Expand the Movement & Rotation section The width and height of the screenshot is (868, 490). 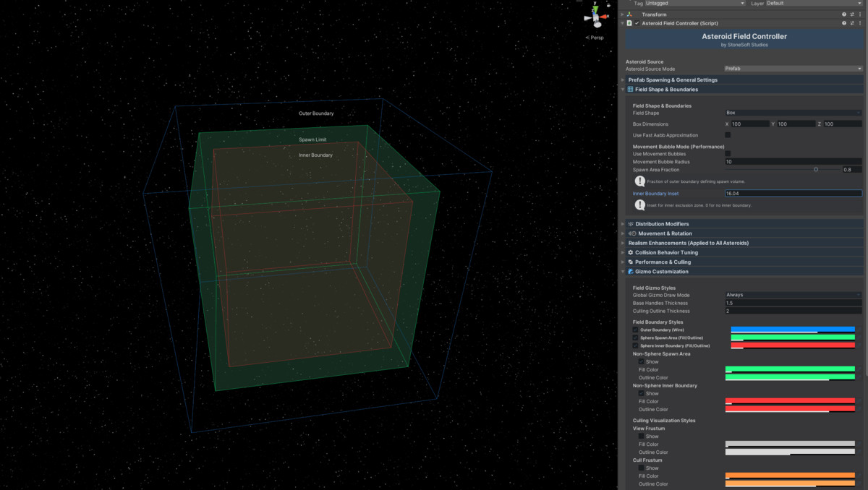click(743, 233)
